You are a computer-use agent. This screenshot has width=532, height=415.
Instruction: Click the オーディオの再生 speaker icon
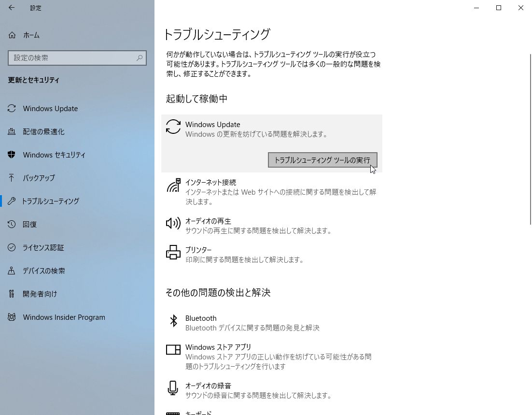pyautogui.click(x=173, y=223)
